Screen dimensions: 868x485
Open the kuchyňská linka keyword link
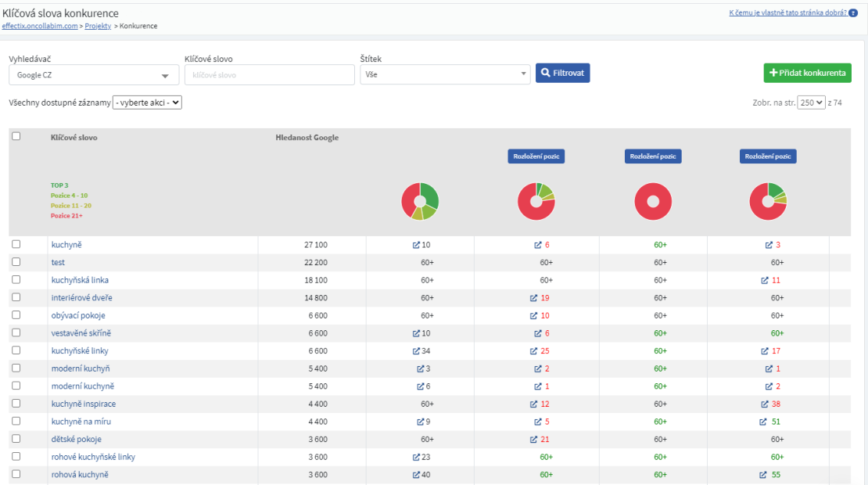point(80,280)
